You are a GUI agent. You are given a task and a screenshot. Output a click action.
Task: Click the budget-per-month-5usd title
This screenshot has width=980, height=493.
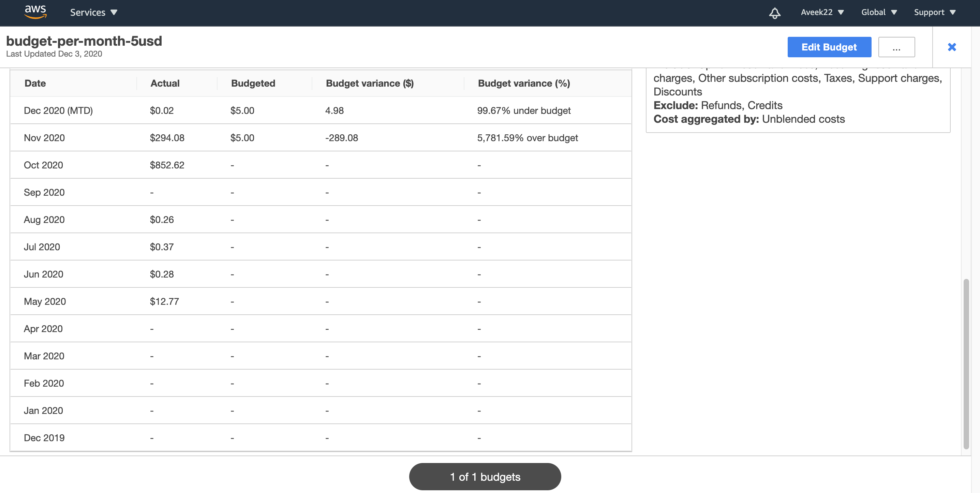pyautogui.click(x=84, y=41)
